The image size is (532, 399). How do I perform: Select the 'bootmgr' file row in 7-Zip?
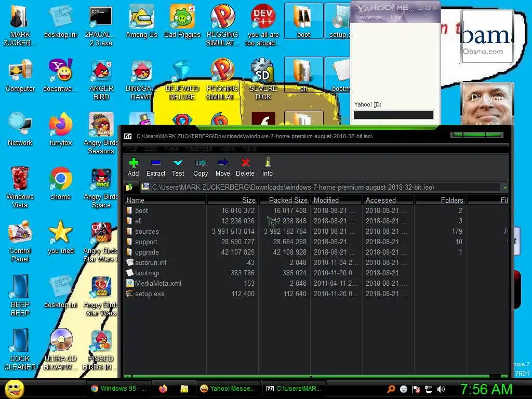tap(316, 273)
